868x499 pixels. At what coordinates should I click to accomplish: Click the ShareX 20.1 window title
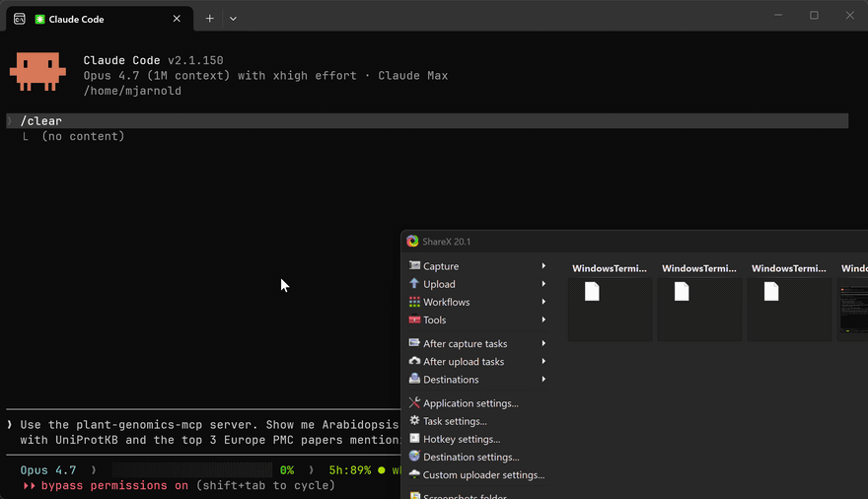pos(446,242)
